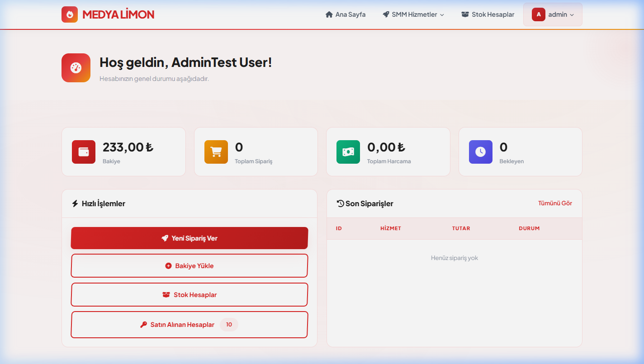This screenshot has width=644, height=364.
Task: Click the Medya Limon logo icon
Action: click(x=70, y=14)
